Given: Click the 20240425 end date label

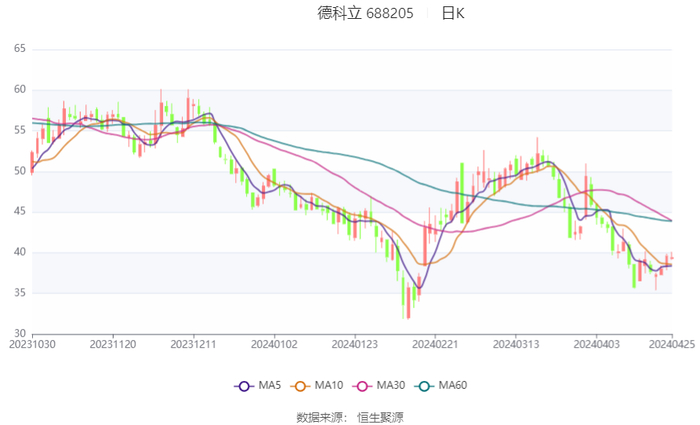Looking at the screenshot, I should click(x=671, y=342).
